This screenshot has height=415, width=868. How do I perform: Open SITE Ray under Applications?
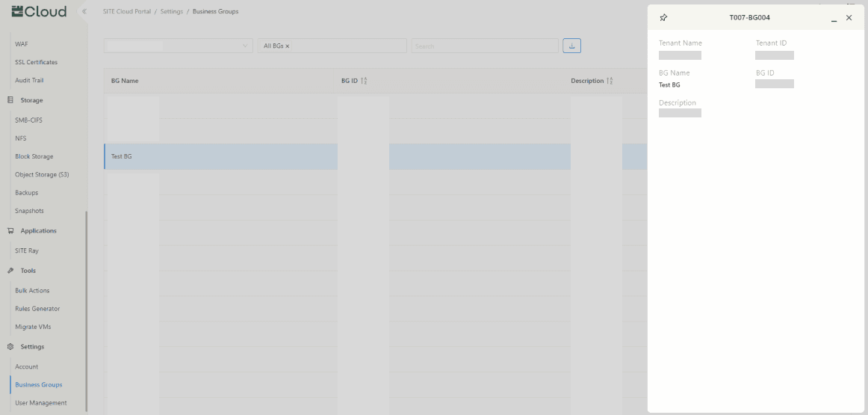pos(27,251)
